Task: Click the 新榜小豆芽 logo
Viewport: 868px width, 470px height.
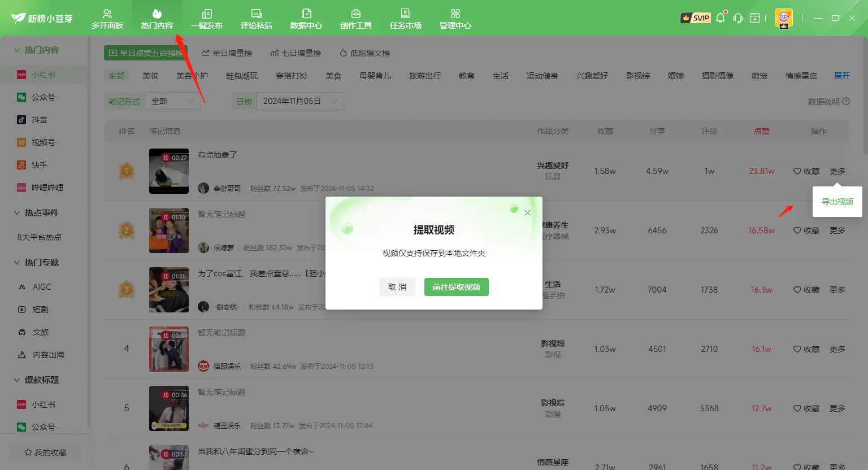Action: 42,18
